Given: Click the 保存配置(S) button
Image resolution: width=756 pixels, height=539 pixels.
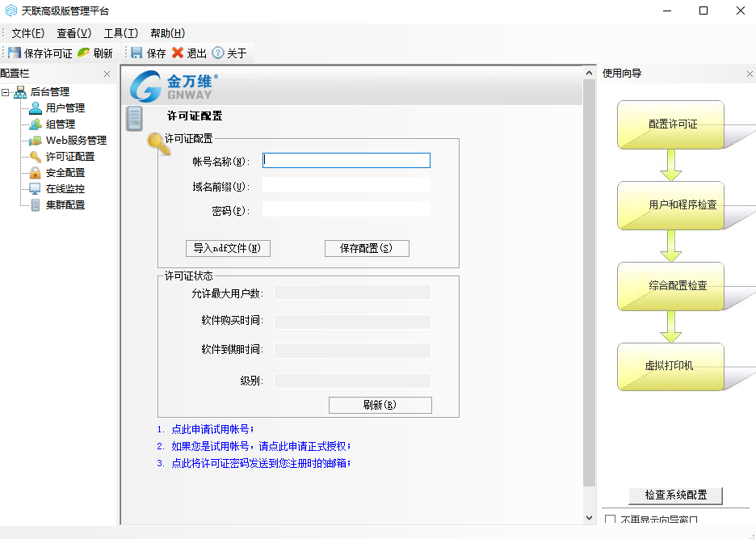Looking at the screenshot, I should pyautogui.click(x=367, y=249).
